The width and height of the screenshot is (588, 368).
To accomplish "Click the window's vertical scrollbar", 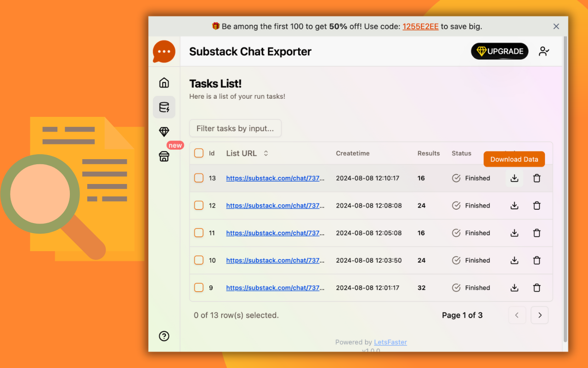I will [x=565, y=189].
